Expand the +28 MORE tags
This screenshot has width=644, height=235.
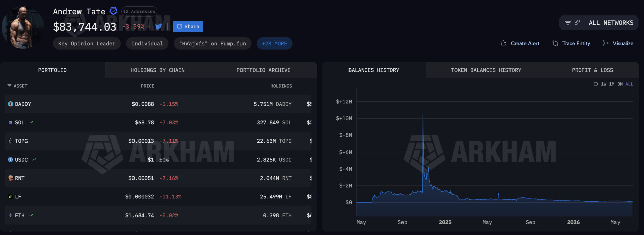274,43
